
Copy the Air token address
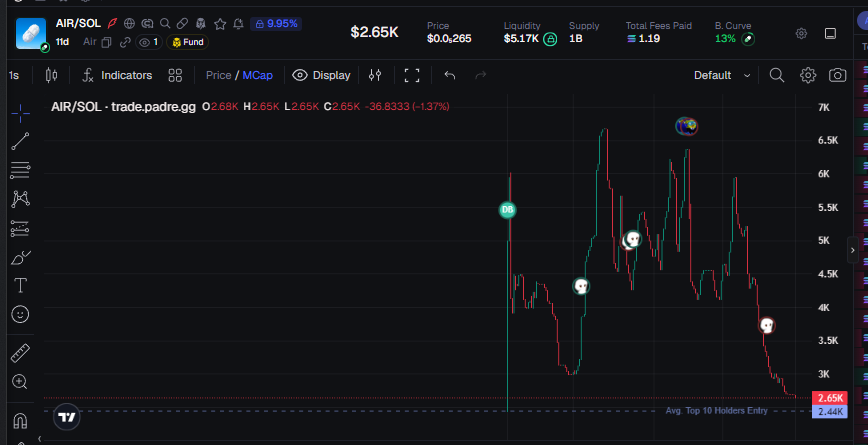106,42
